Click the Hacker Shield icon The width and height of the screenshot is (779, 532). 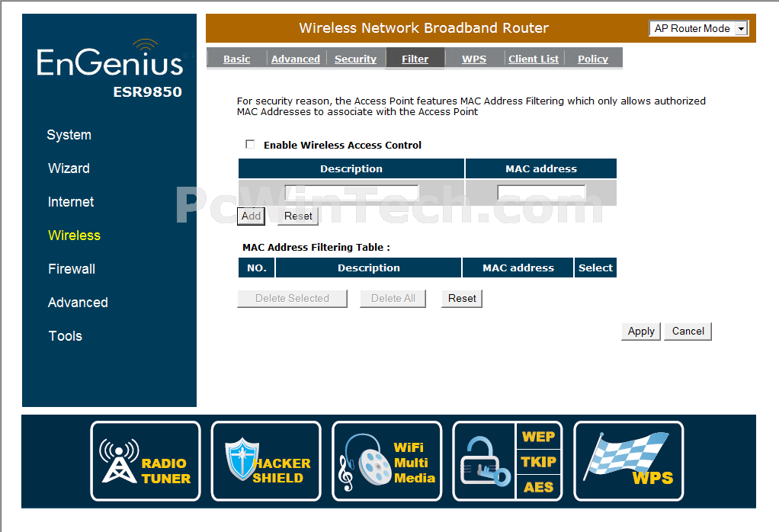[x=266, y=461]
